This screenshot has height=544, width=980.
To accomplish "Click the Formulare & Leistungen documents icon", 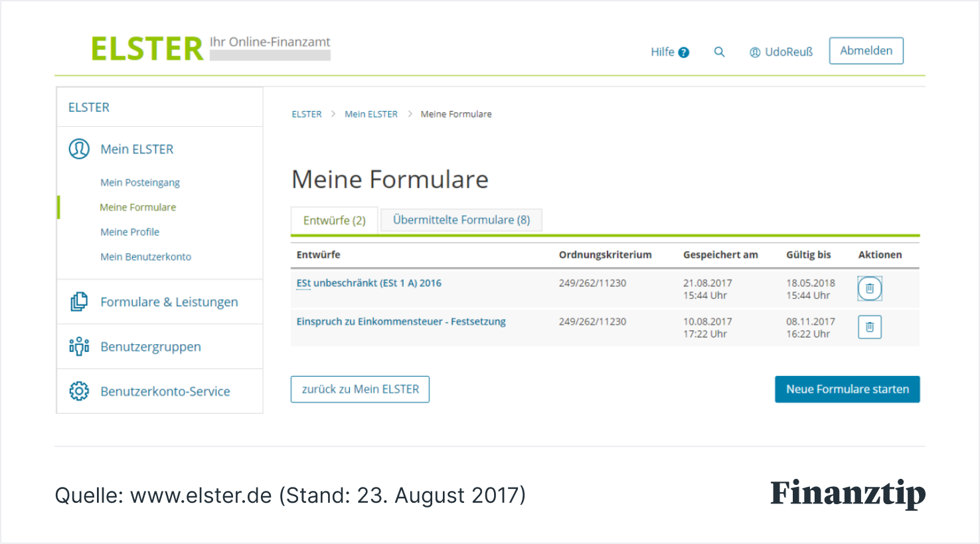I will [x=79, y=302].
